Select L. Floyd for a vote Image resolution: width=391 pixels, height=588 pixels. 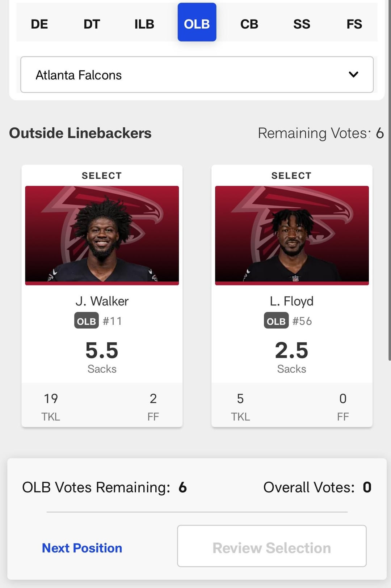tap(291, 175)
